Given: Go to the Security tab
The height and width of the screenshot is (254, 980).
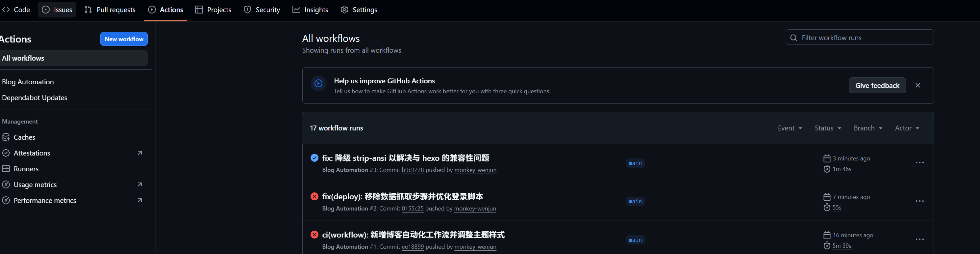Looking at the screenshot, I should 262,10.
